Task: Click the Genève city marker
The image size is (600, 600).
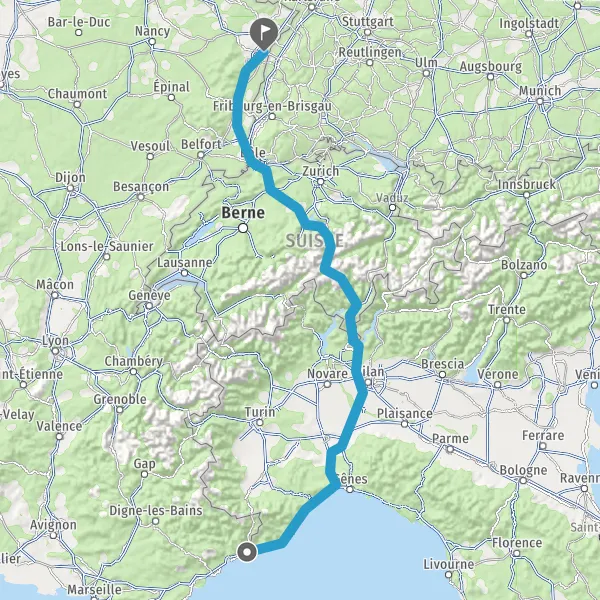Action: pos(149,306)
